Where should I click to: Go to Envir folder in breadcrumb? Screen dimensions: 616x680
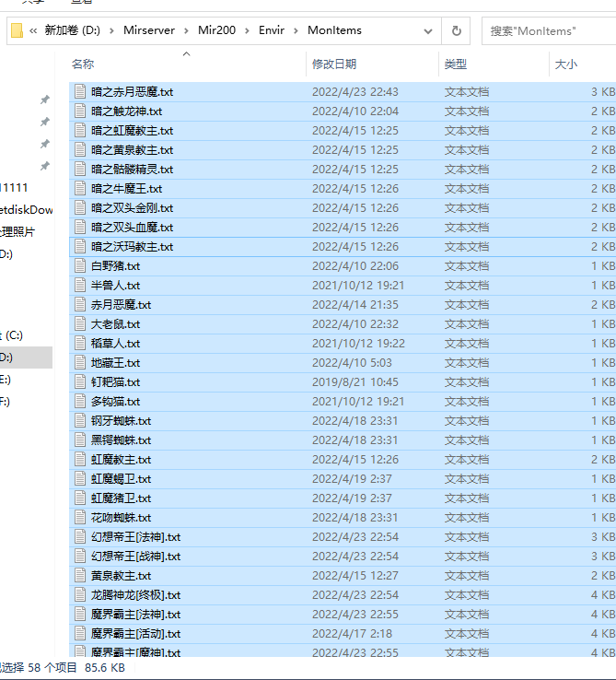pos(272,30)
